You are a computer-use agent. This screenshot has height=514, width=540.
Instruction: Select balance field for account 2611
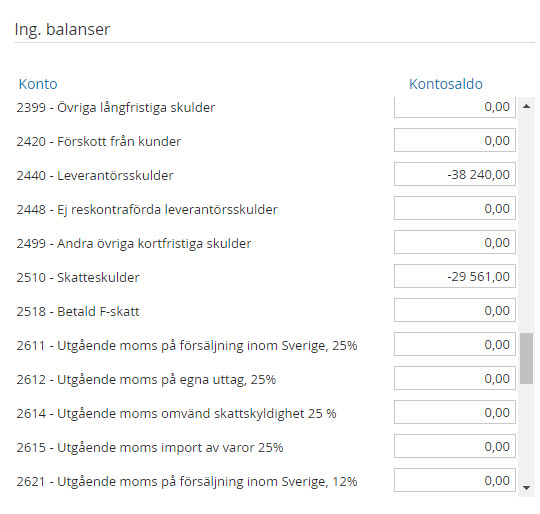[455, 344]
